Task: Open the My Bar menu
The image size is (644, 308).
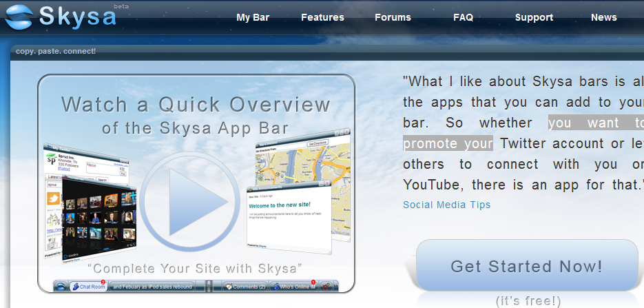Action: pyautogui.click(x=253, y=17)
